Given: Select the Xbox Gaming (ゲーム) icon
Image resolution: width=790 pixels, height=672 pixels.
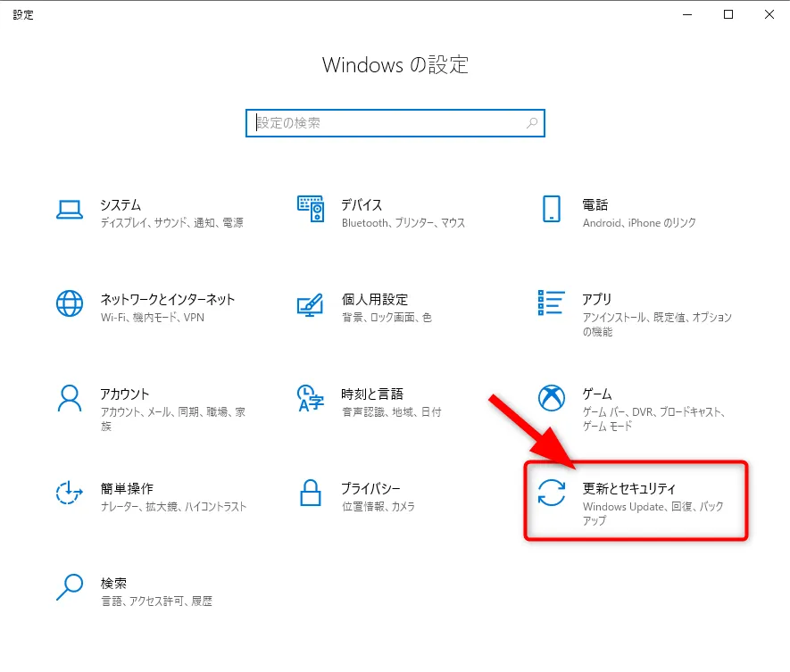Looking at the screenshot, I should pyautogui.click(x=552, y=398).
